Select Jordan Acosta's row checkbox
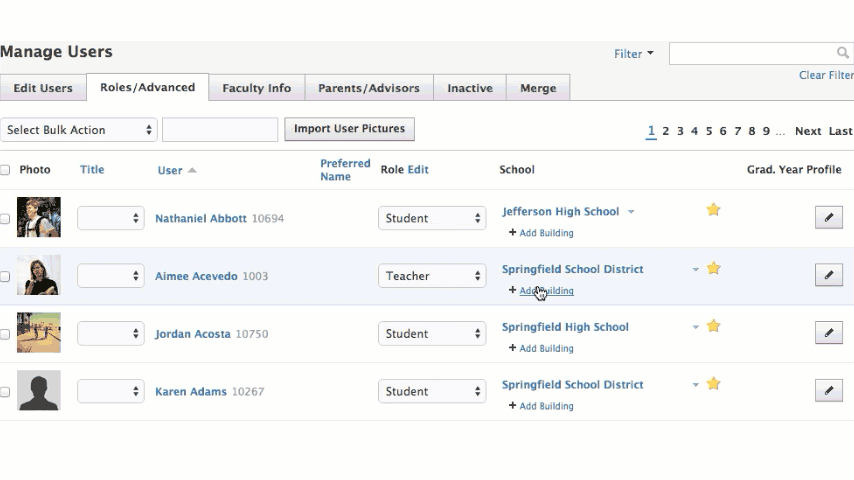The height and width of the screenshot is (480, 854). (5, 334)
